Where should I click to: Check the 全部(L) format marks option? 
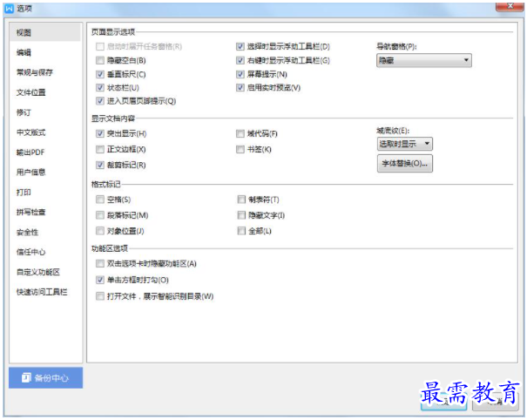[x=241, y=231]
